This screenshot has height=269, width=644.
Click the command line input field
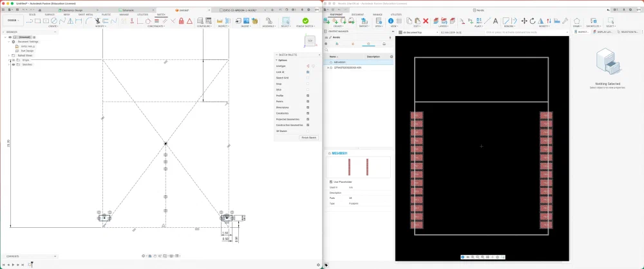point(527,32)
